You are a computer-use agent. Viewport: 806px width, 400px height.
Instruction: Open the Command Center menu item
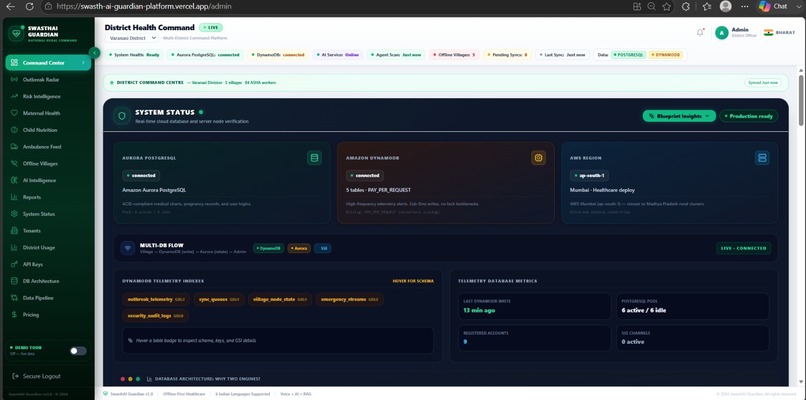48,63
